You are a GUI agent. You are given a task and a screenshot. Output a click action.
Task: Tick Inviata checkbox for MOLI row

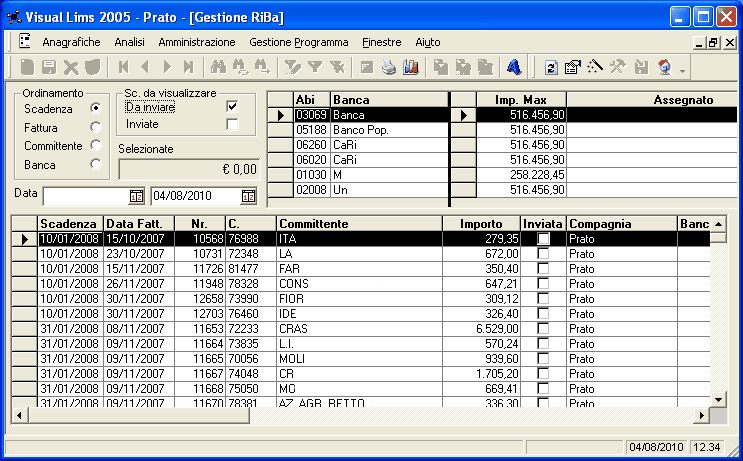point(543,358)
